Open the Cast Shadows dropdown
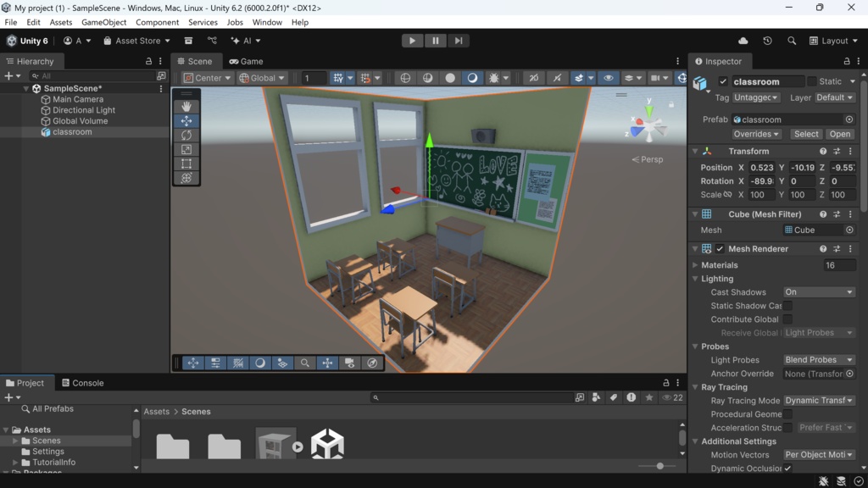Viewport: 868px width, 488px height. click(x=819, y=292)
